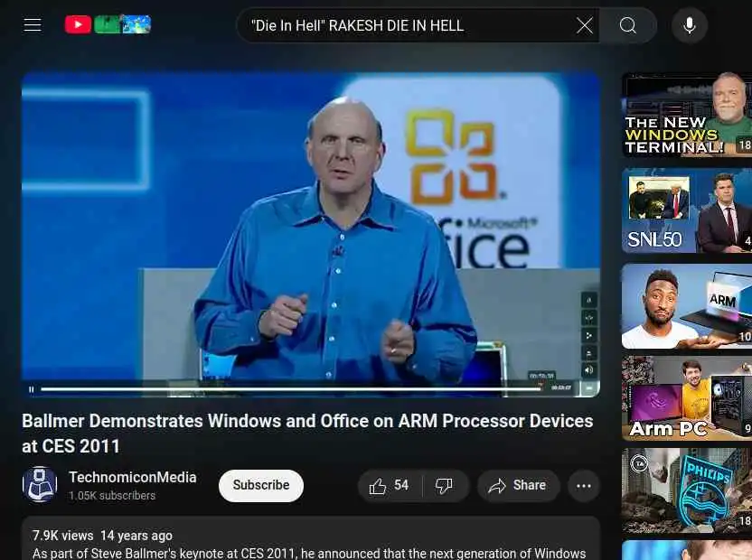Like the video with thumbs up 54
The image size is (752, 560).
click(390, 486)
